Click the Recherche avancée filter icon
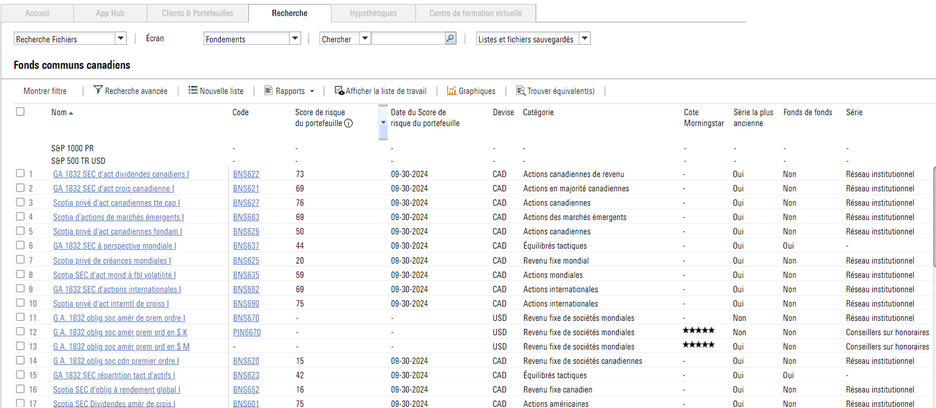Image resolution: width=936 pixels, height=408 pixels. (98, 90)
